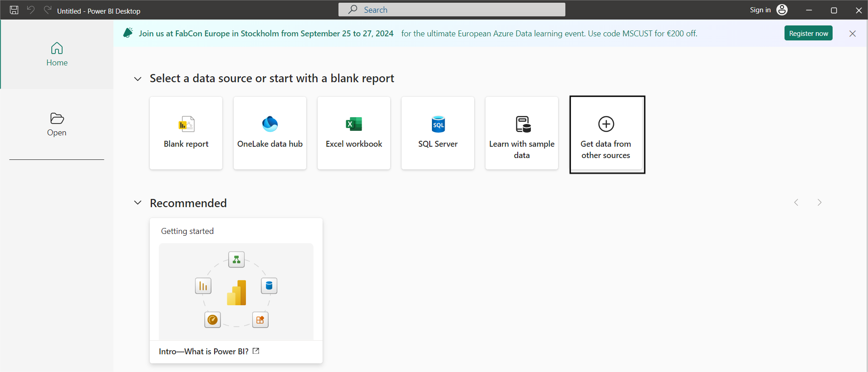Open Learn with sample data card
The height and width of the screenshot is (372, 868).
(522, 133)
